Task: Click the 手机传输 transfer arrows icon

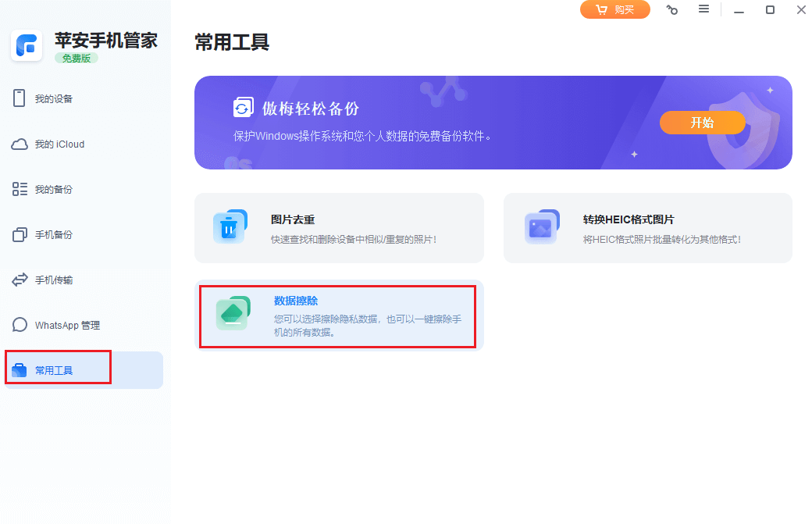Action: 19,280
